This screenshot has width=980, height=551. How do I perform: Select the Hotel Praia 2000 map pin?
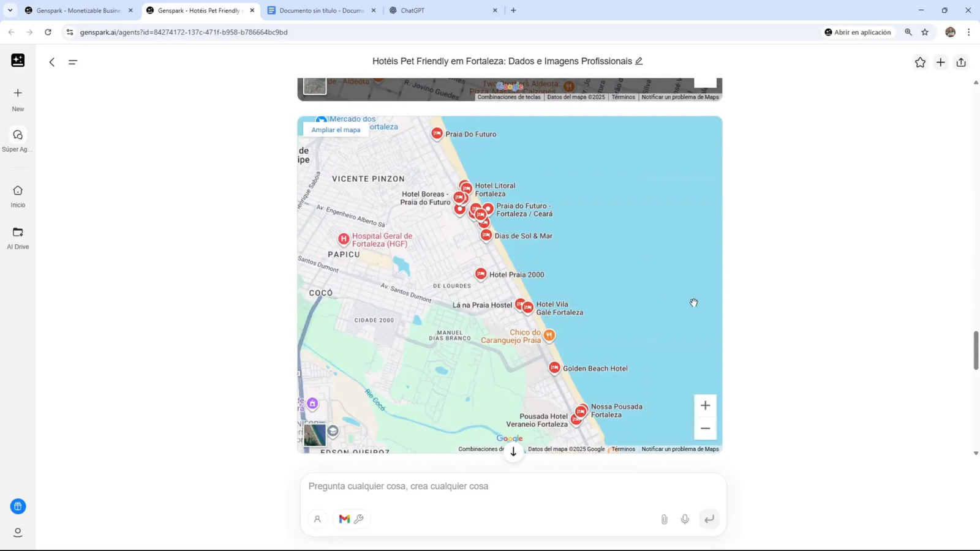coord(481,274)
